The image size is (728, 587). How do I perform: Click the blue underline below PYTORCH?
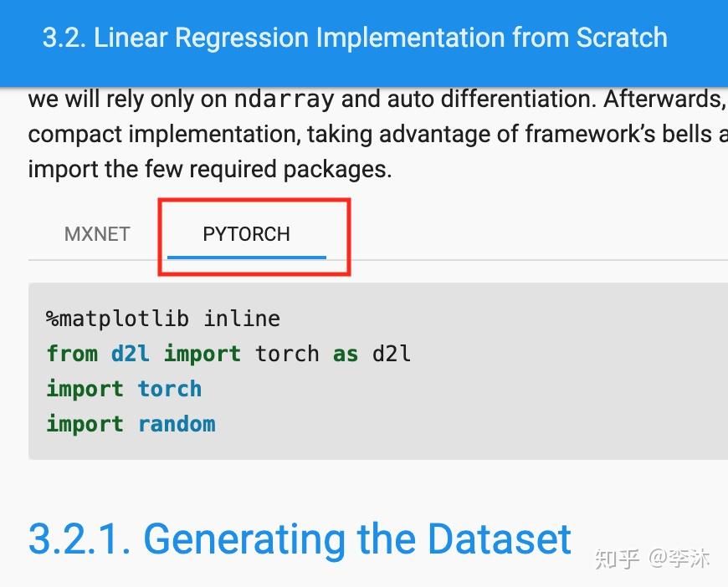click(x=246, y=257)
